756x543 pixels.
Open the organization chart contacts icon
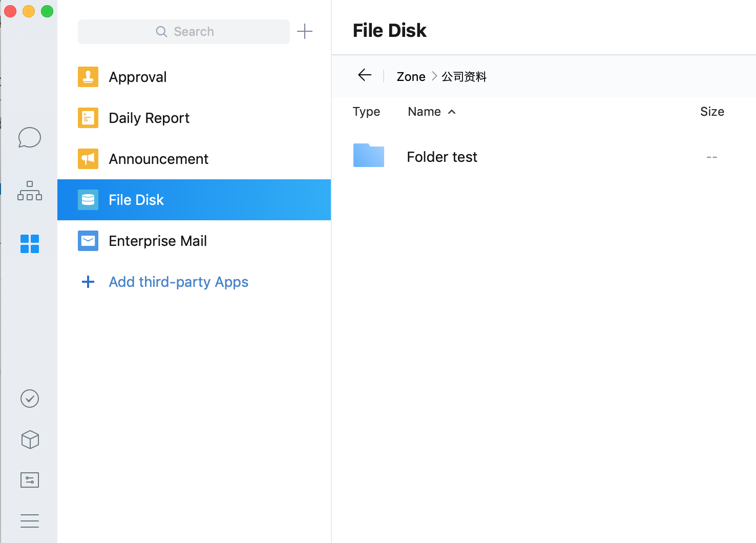tap(30, 191)
